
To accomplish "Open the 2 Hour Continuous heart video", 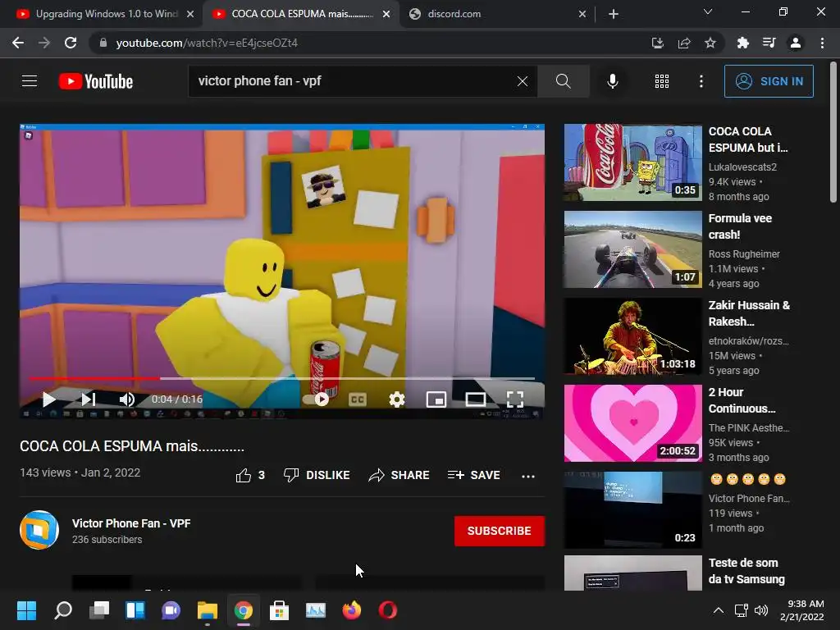I will coord(632,423).
